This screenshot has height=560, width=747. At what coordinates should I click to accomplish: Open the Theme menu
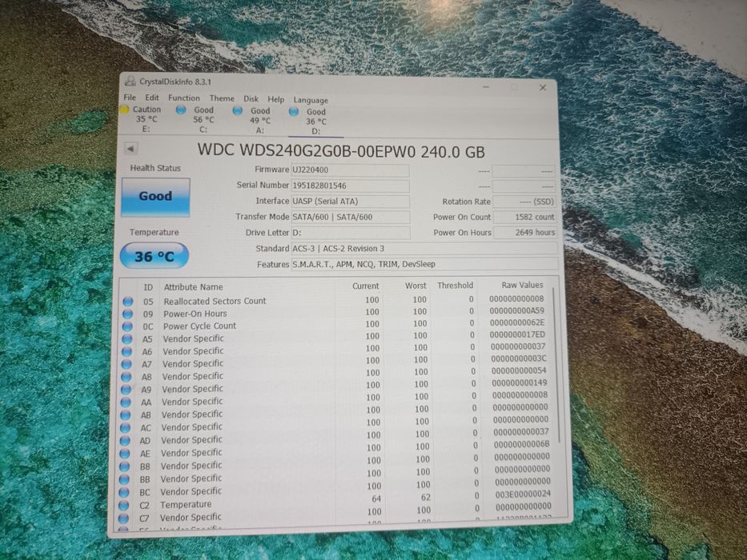point(222,98)
